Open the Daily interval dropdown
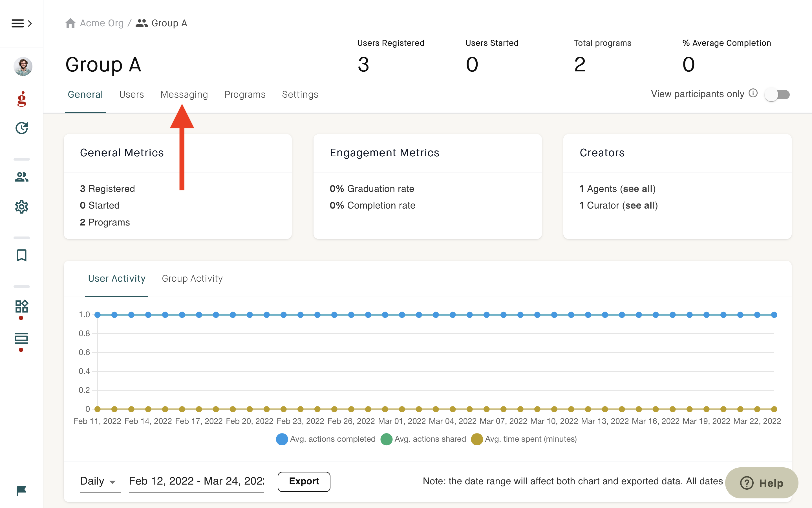The width and height of the screenshot is (812, 508). point(100,481)
